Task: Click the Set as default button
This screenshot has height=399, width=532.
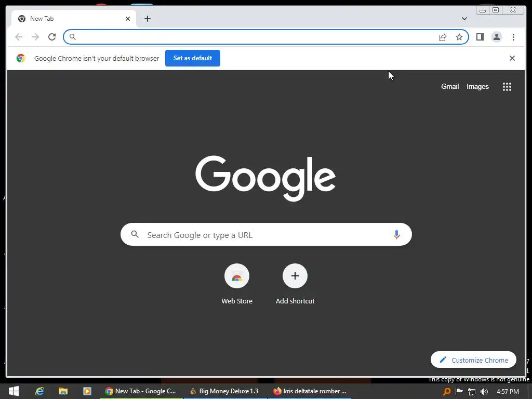Action: pos(192,58)
